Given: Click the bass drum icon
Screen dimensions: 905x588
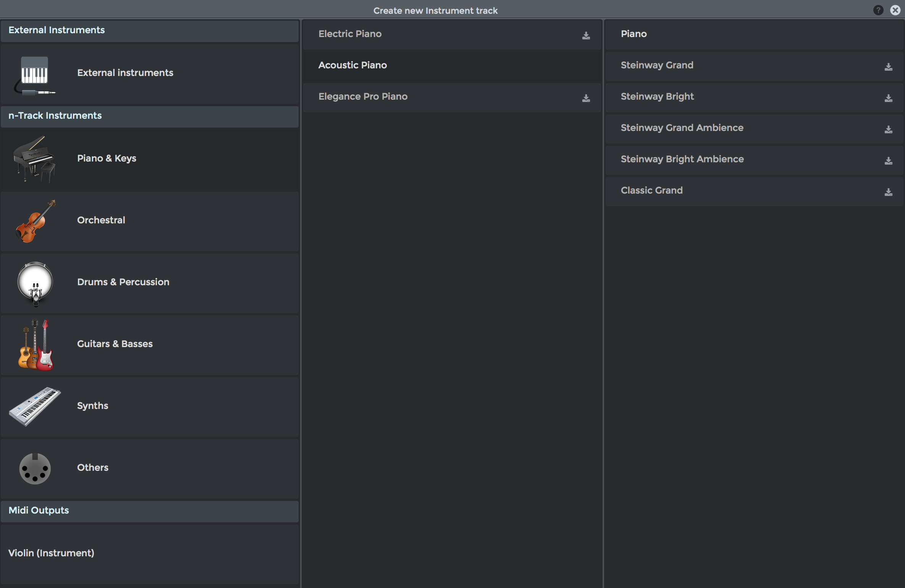Looking at the screenshot, I should 35,284.
